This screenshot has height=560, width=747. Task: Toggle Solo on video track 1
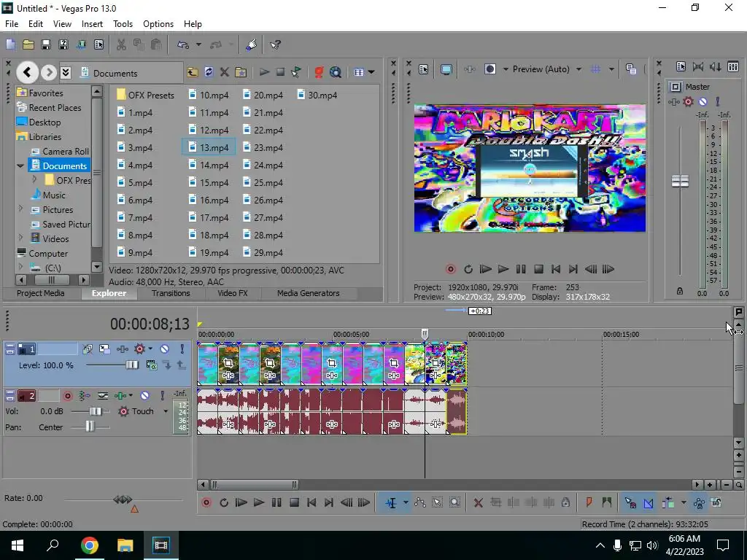tap(182, 349)
